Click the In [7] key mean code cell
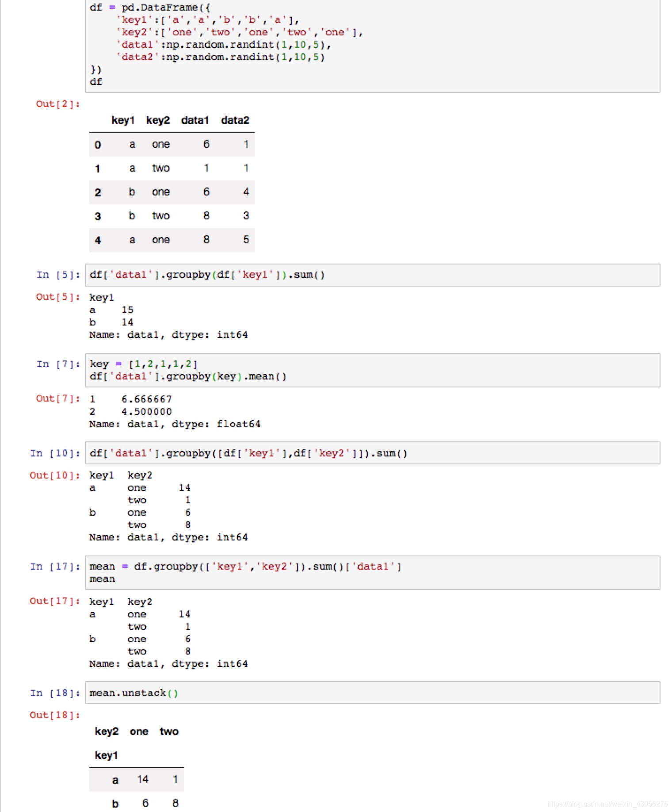Image resolution: width=672 pixels, height=812 pixels. tap(372, 370)
